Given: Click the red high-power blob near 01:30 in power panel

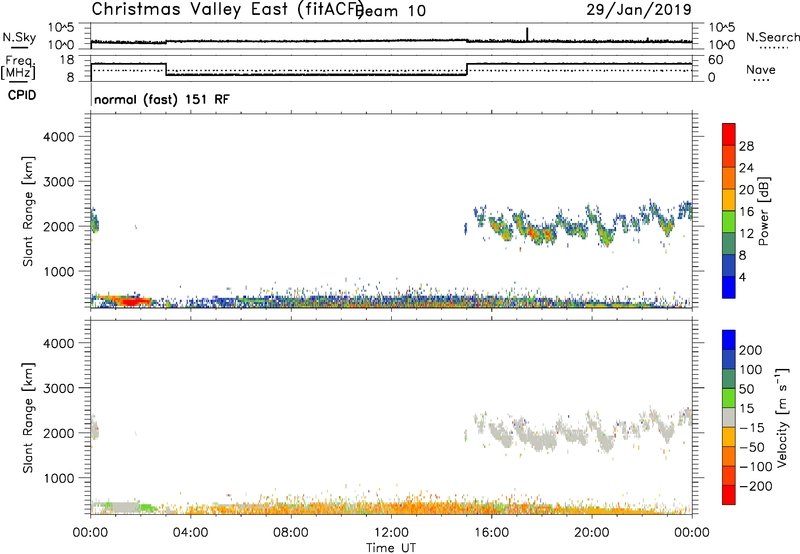Looking at the screenshot, I should 130,301.
